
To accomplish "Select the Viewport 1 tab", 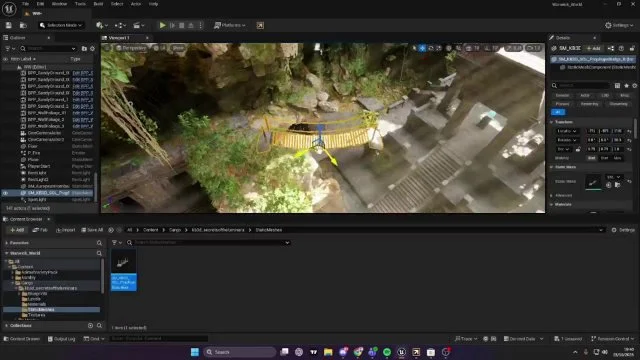I will pyautogui.click(x=119, y=38).
